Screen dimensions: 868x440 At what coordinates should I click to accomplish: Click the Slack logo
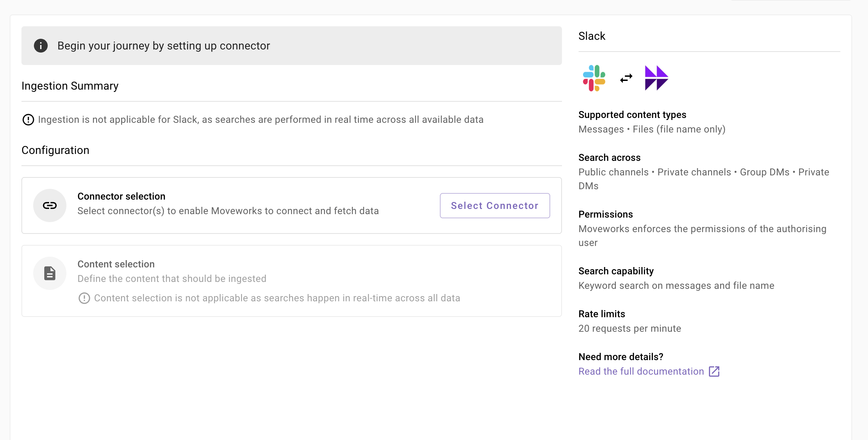(594, 78)
